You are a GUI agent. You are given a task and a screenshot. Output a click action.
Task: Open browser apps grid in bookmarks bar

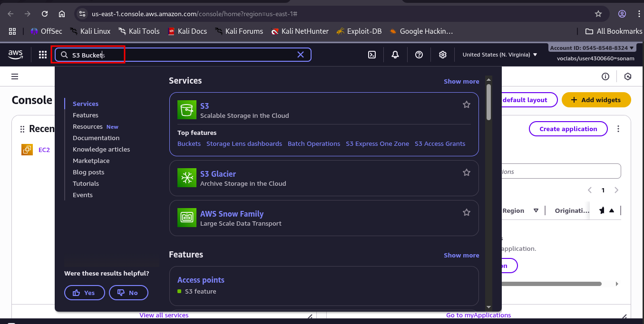click(x=12, y=31)
